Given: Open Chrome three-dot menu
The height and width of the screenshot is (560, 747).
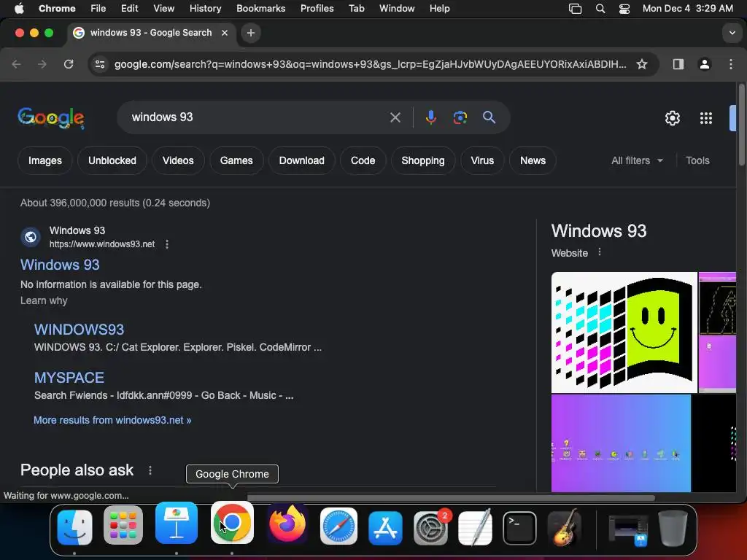Looking at the screenshot, I should (x=731, y=64).
